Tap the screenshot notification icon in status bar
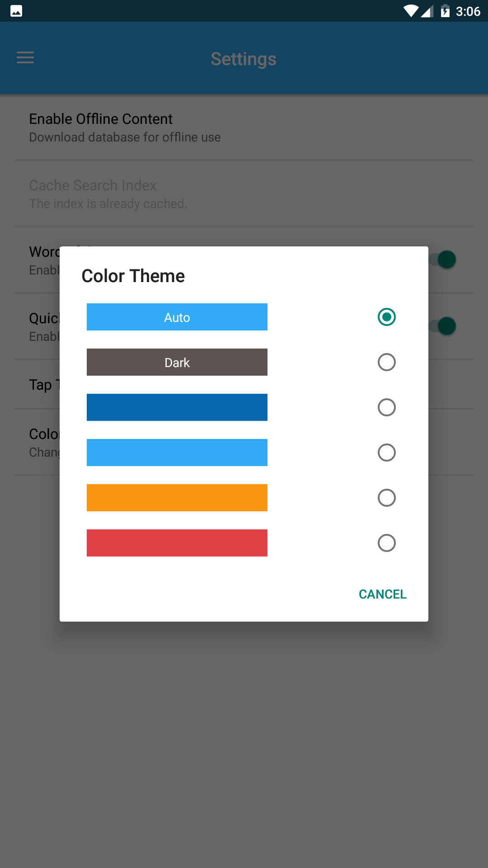 click(x=16, y=11)
